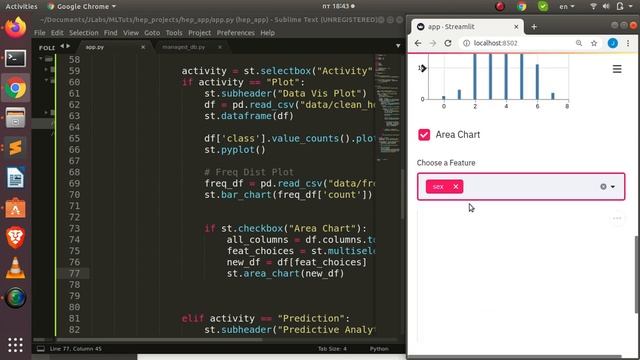Expand the Choose a Feature dropdown arrow
640x360 pixels.
(613, 187)
